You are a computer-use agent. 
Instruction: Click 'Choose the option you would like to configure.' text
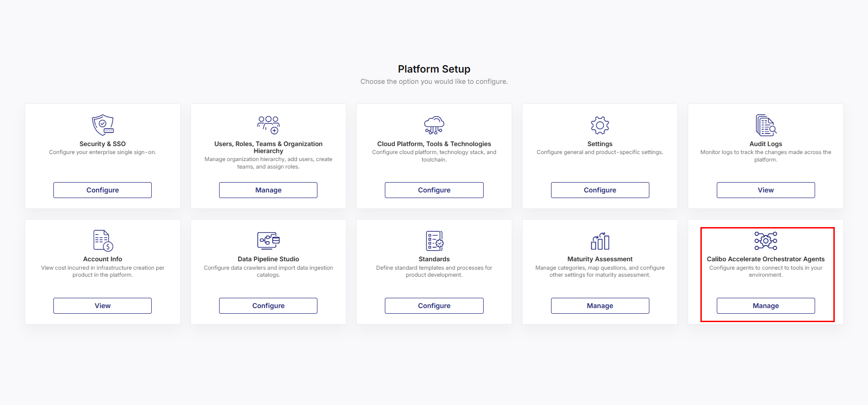(434, 81)
